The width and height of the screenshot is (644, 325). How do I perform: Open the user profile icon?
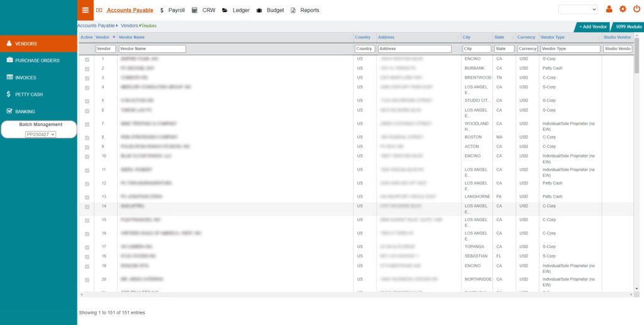[609, 9]
